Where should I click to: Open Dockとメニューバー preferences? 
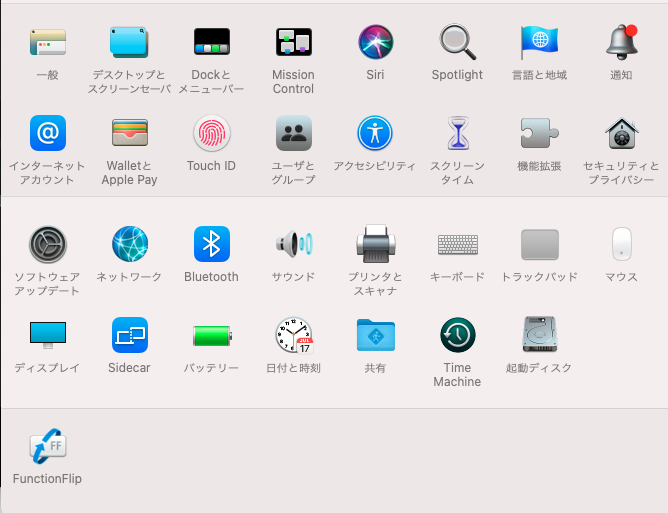pos(212,42)
